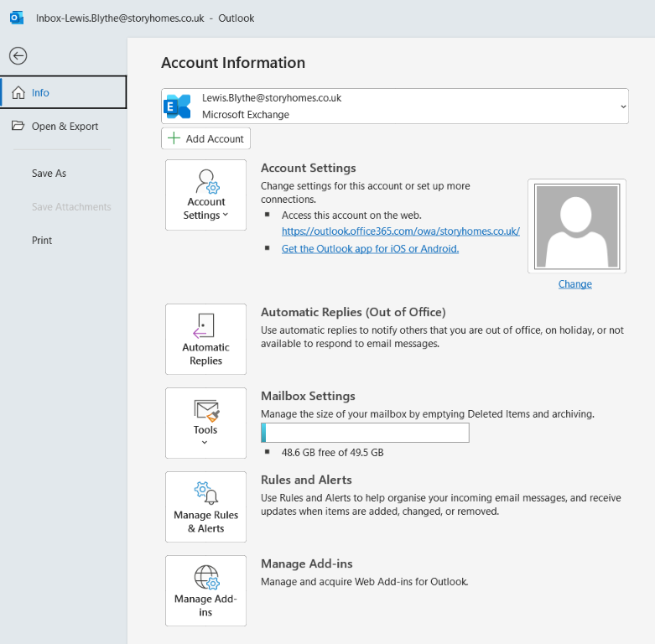This screenshot has width=655, height=644.
Task: Open the Info tab
Action: [x=64, y=92]
